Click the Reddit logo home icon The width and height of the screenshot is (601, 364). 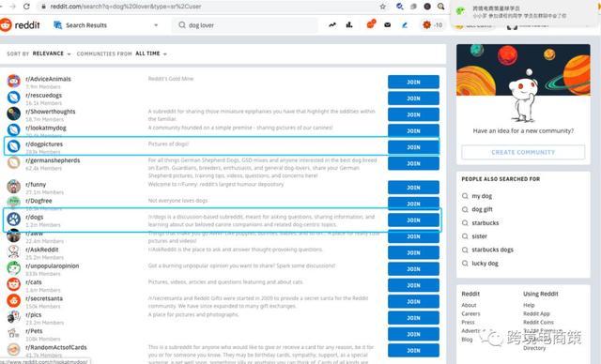point(6,25)
